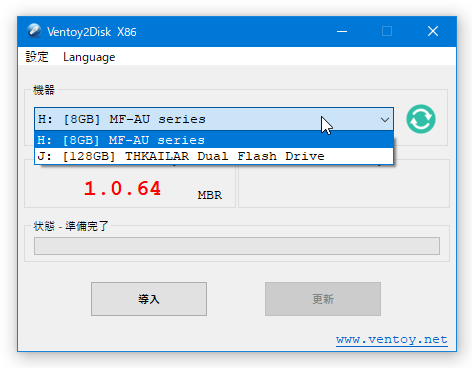Click the Ventoy2Disk X86 window title

point(92,32)
